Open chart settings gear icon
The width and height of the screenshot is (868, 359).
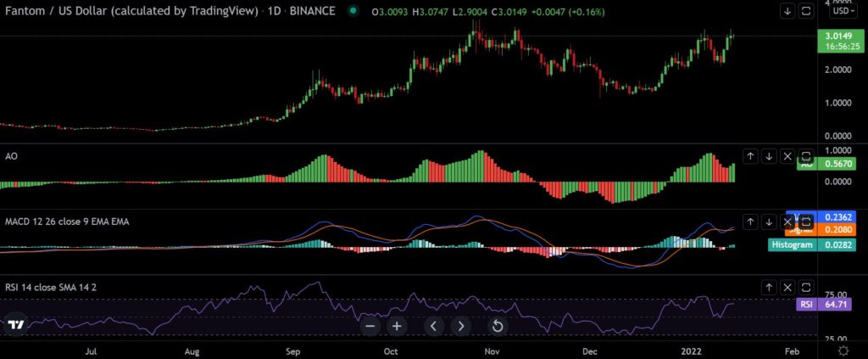(x=843, y=351)
